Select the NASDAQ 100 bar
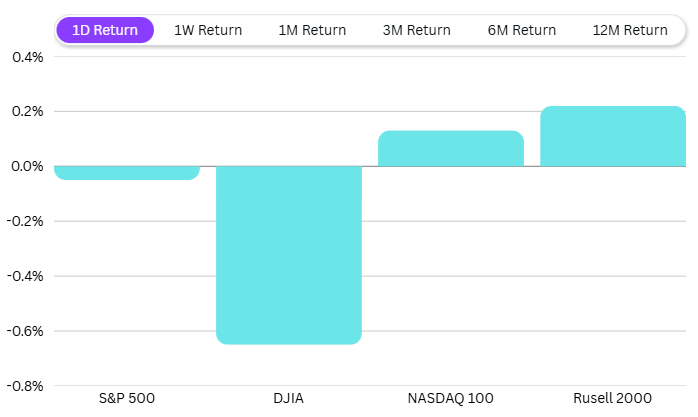 tap(451, 148)
